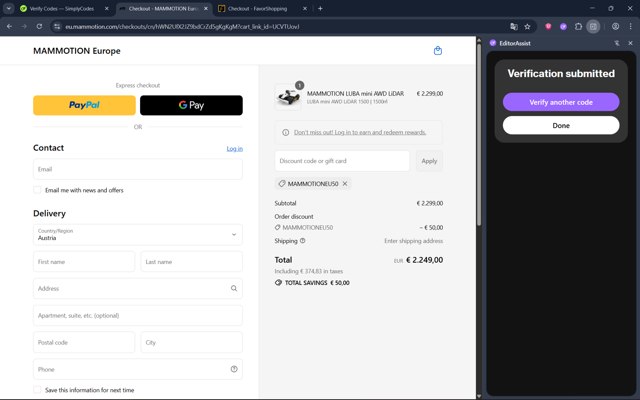Click the browser forward arrow
Viewport: 640px width, 400px height.
tap(24, 27)
